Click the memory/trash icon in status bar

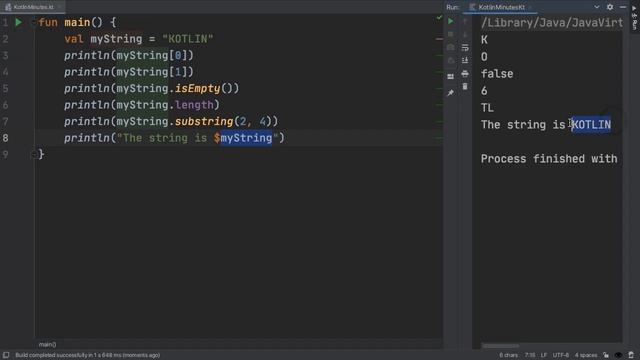coord(631,355)
